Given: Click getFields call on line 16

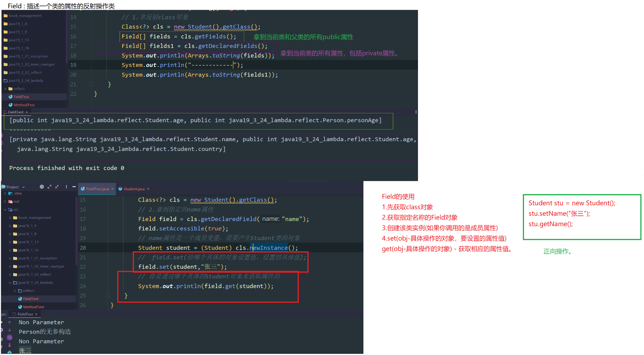Looking at the screenshot, I should pos(210,36).
